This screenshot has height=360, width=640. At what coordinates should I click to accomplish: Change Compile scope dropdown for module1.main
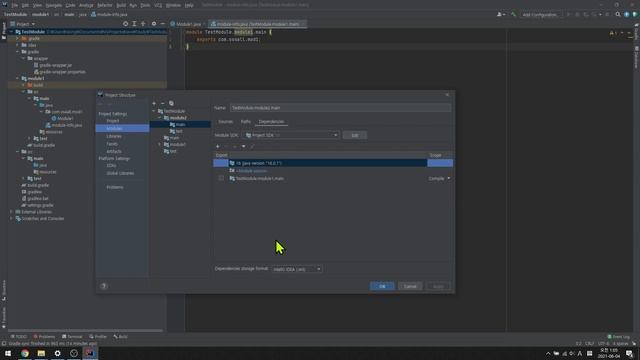click(x=440, y=178)
